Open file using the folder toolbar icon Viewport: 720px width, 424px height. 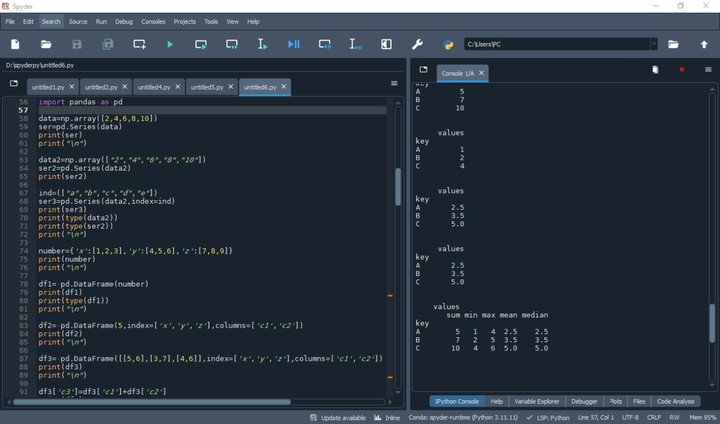point(46,44)
